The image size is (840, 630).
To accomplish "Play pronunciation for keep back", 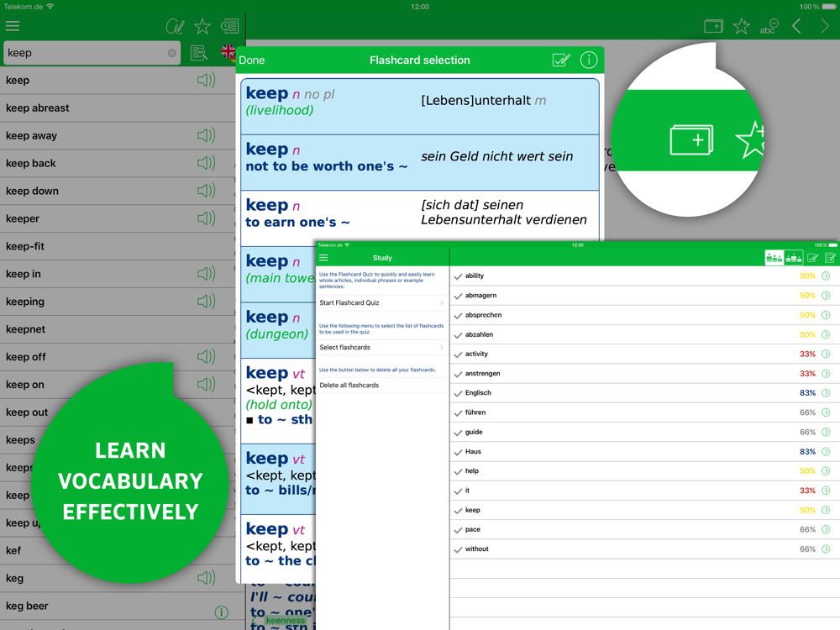I will click(207, 163).
